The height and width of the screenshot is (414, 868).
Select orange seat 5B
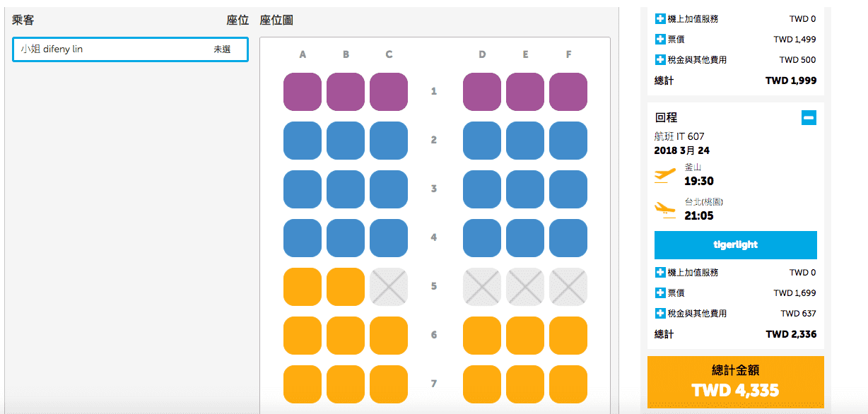[x=346, y=287]
